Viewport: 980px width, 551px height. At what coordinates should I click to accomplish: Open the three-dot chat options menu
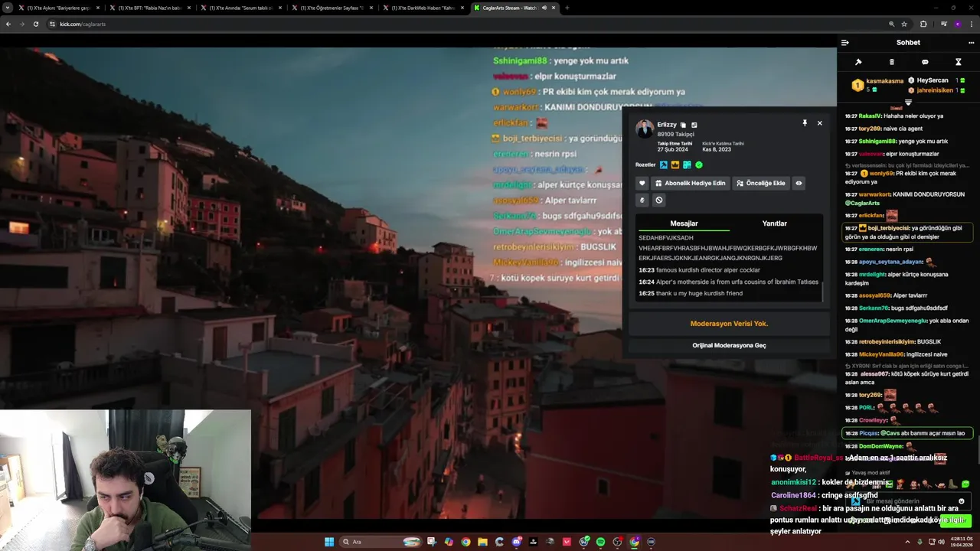pos(972,43)
